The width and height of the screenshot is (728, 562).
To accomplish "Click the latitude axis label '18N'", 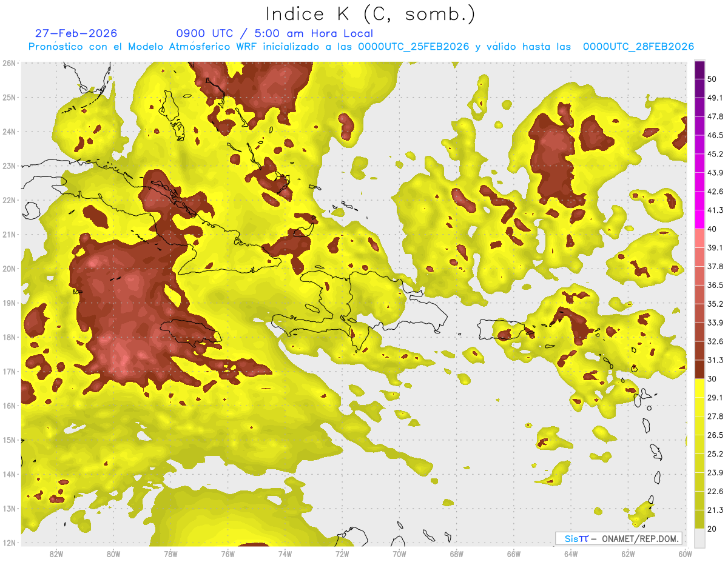I will coord(9,337).
